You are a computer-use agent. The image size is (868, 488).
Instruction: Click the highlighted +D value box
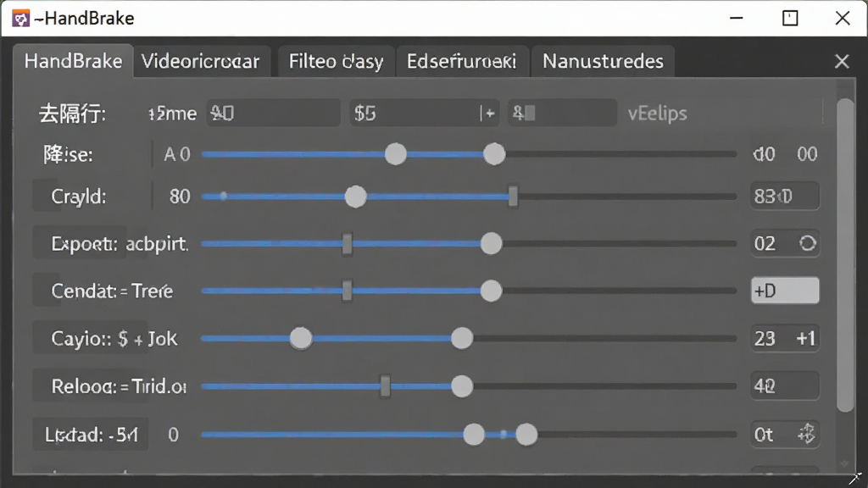click(785, 291)
